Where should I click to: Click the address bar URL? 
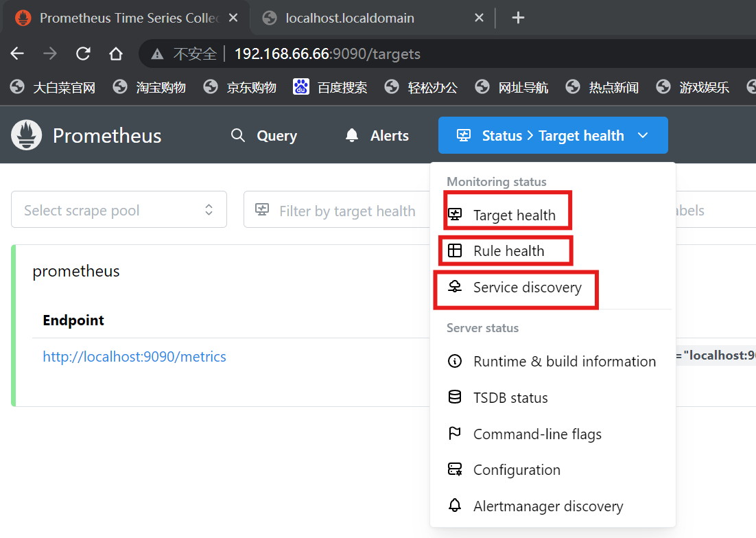pos(327,54)
